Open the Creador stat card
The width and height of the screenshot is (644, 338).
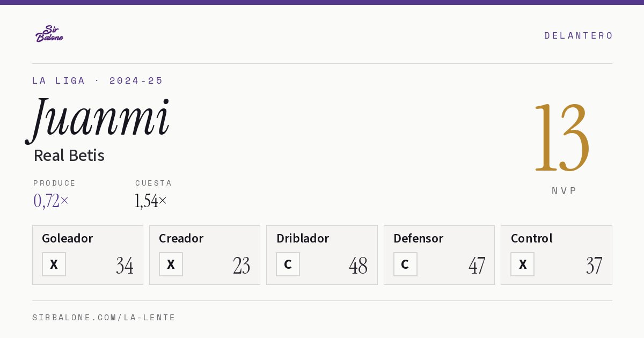pos(204,255)
